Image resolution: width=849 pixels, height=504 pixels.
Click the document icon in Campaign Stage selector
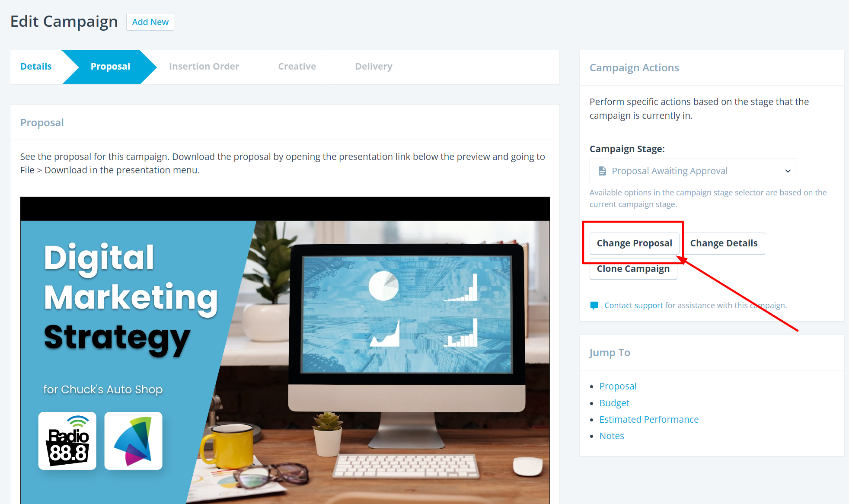point(602,171)
